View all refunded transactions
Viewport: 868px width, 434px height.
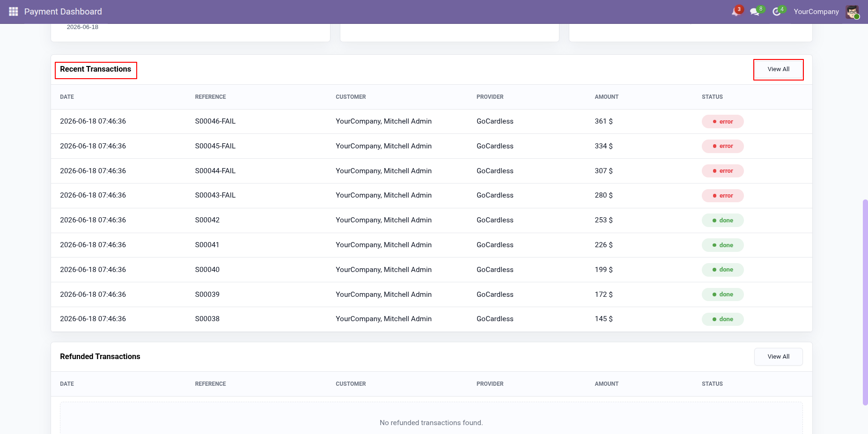(779, 357)
